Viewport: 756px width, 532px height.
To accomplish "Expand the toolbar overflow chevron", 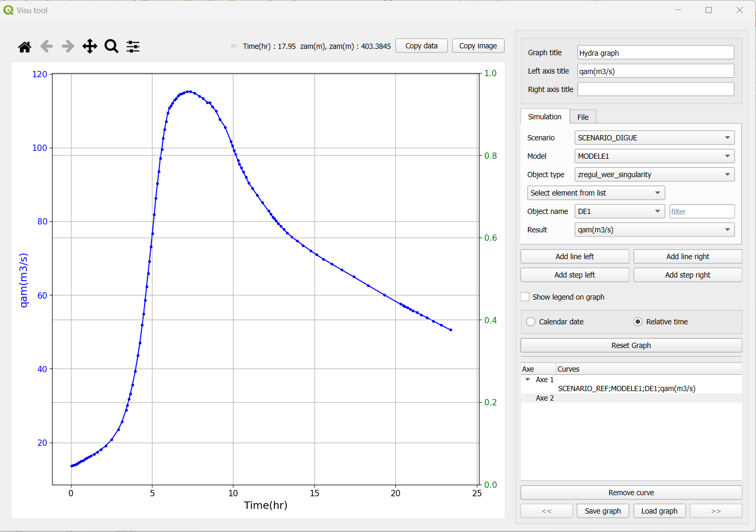I will pyautogui.click(x=233, y=46).
